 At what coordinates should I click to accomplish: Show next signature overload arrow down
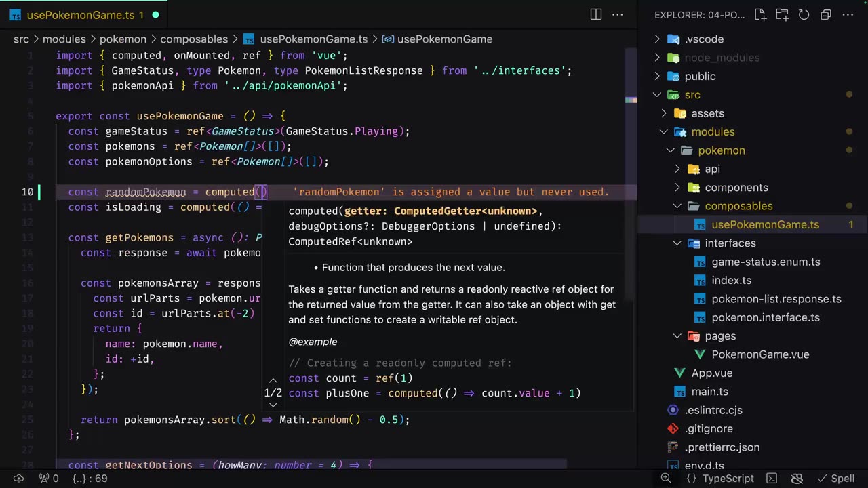tap(273, 405)
